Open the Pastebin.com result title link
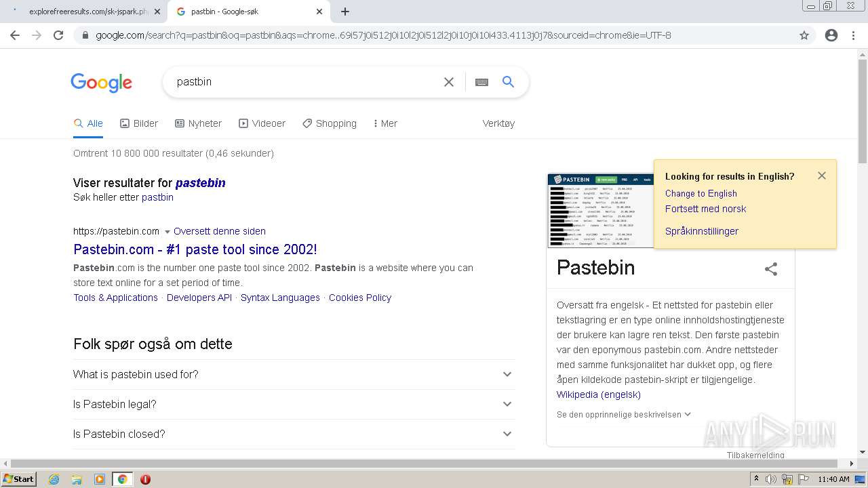 point(195,249)
